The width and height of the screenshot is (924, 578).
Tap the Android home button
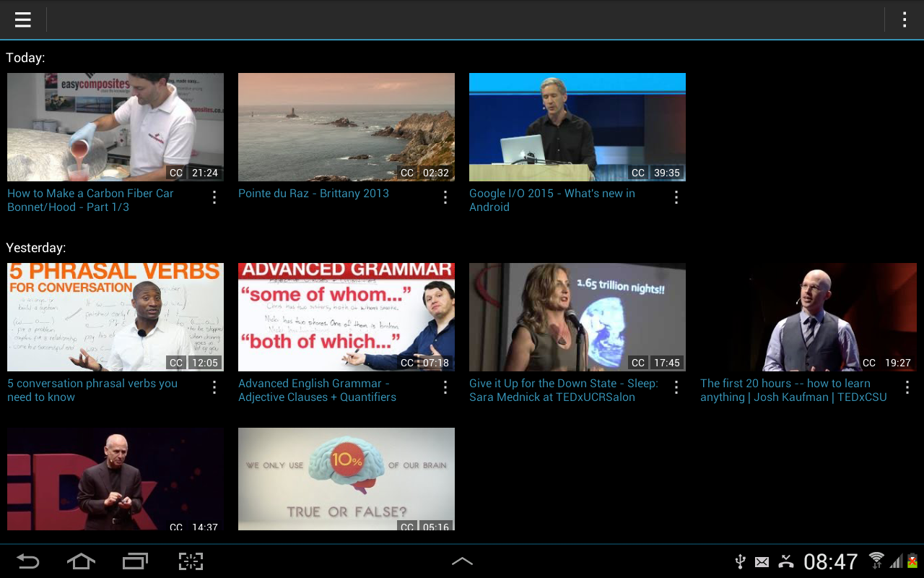click(x=81, y=561)
